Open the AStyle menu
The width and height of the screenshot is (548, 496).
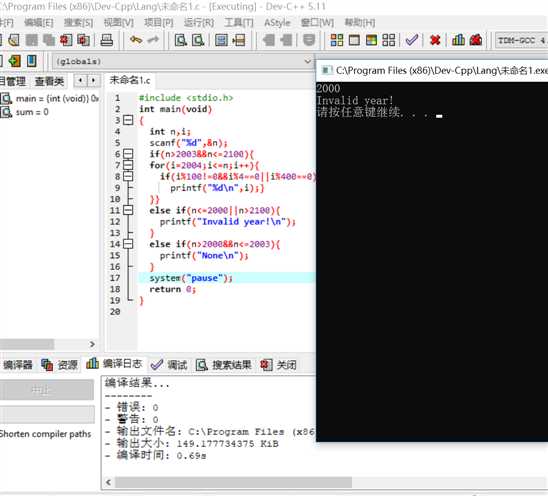277,23
